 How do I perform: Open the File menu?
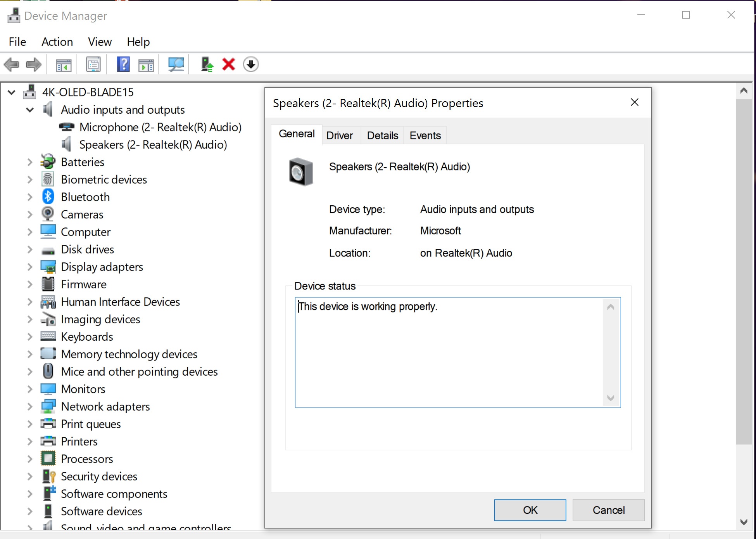pos(17,42)
